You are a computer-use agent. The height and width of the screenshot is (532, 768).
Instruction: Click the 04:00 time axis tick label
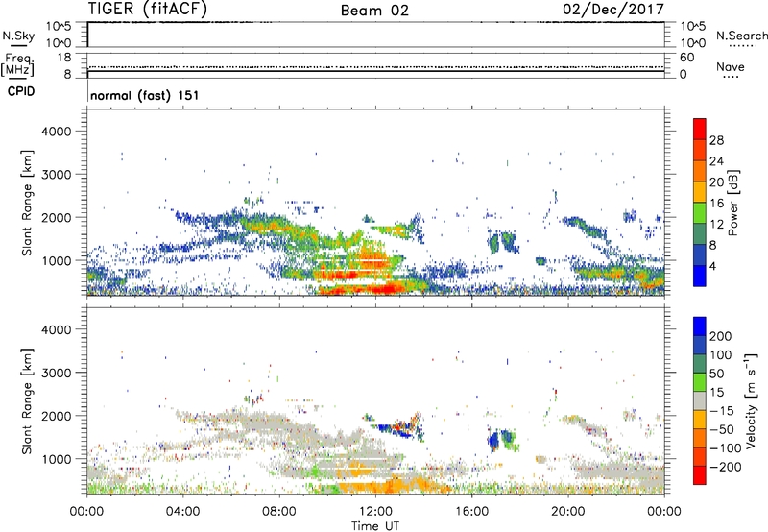[x=183, y=512]
